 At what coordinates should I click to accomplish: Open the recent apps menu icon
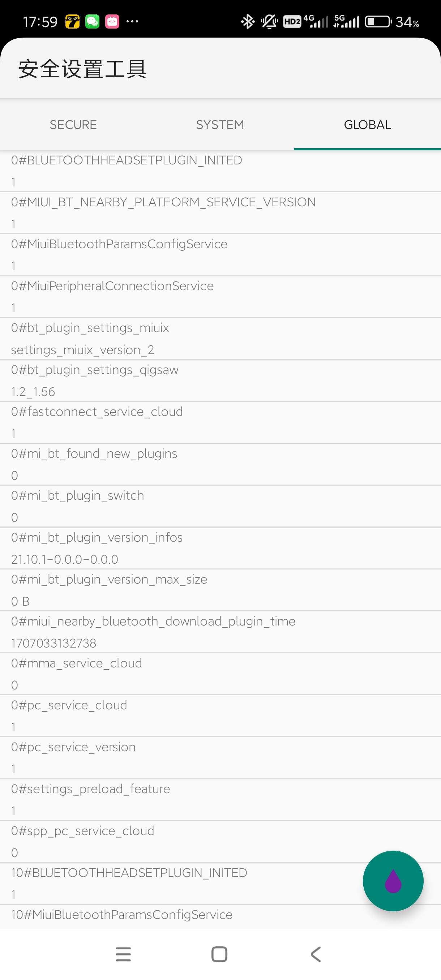click(x=123, y=954)
